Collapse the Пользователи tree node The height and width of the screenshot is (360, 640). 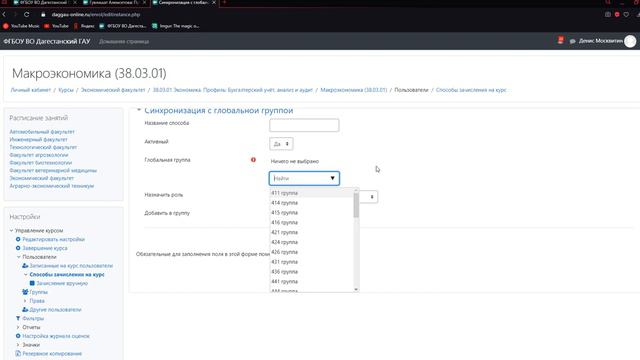(18, 257)
